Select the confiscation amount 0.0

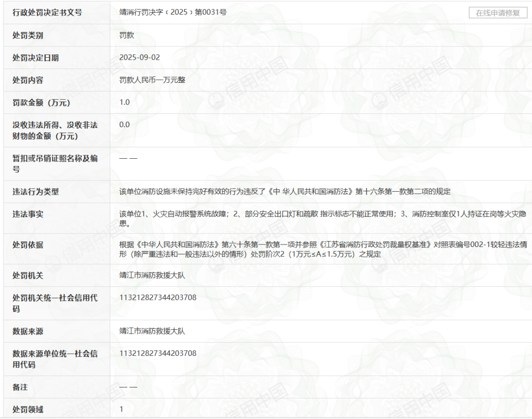point(125,125)
